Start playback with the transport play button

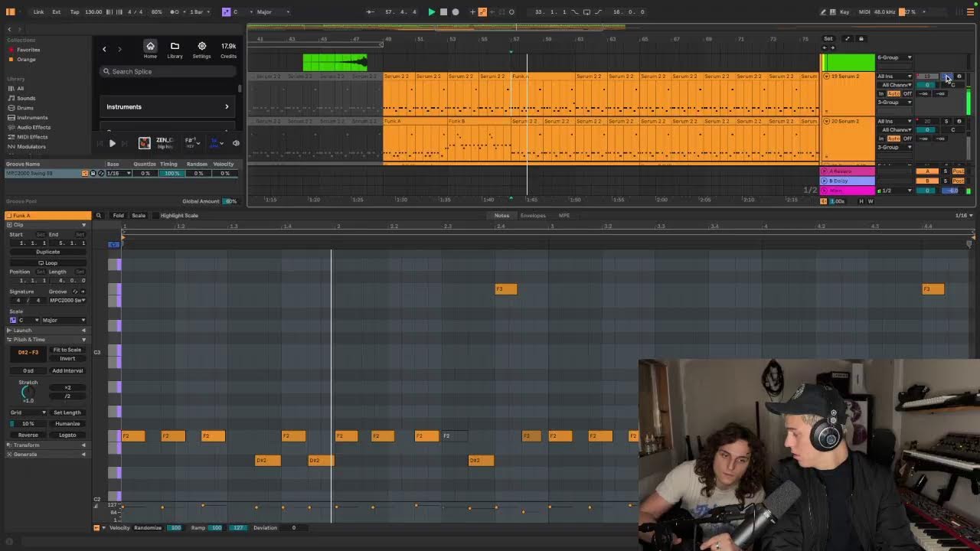(431, 11)
